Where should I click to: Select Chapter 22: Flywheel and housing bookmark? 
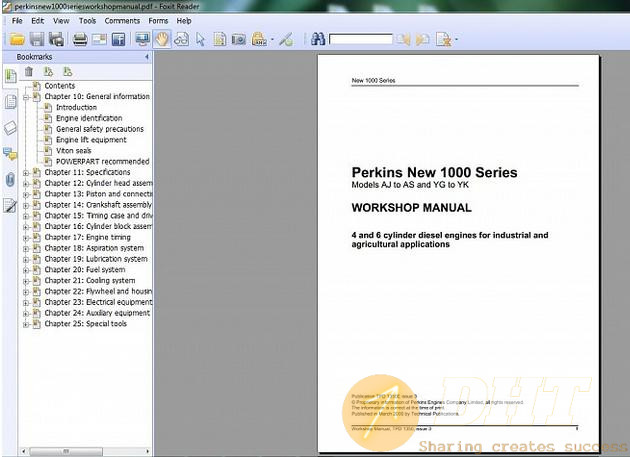(x=98, y=291)
